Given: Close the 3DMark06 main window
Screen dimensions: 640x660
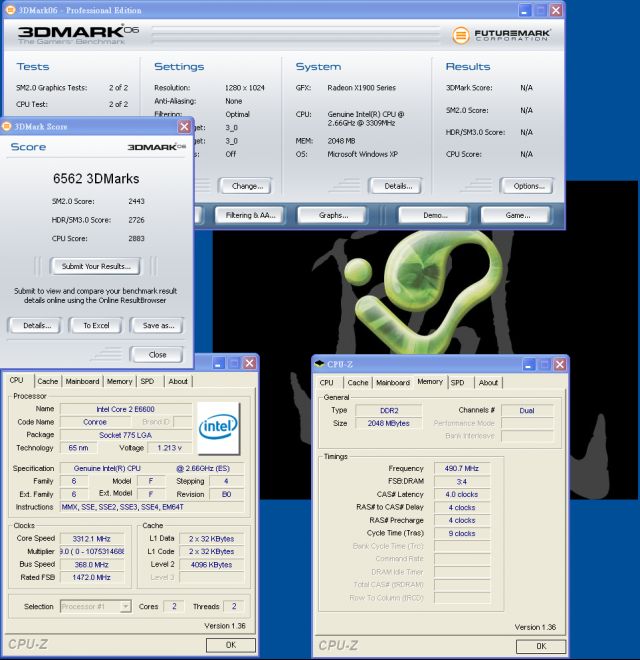Looking at the screenshot, I should point(556,10).
